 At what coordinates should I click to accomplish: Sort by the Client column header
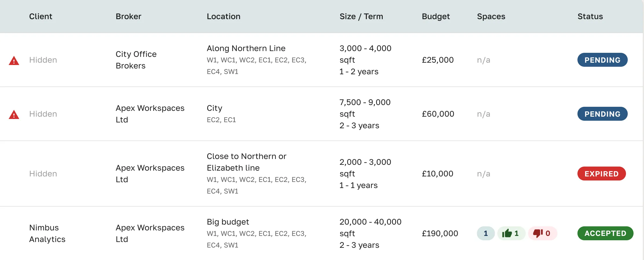coord(41,17)
